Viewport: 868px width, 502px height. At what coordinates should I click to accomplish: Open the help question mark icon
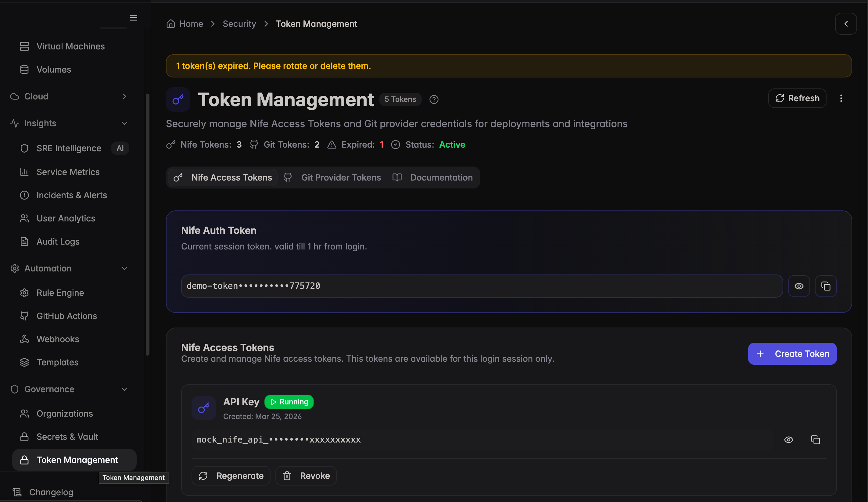[x=434, y=99]
